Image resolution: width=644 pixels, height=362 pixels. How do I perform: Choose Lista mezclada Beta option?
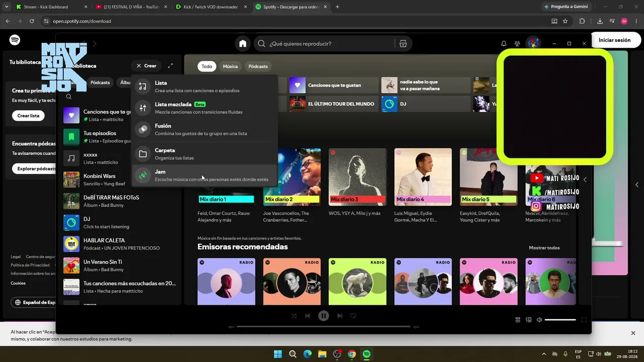(x=204, y=108)
